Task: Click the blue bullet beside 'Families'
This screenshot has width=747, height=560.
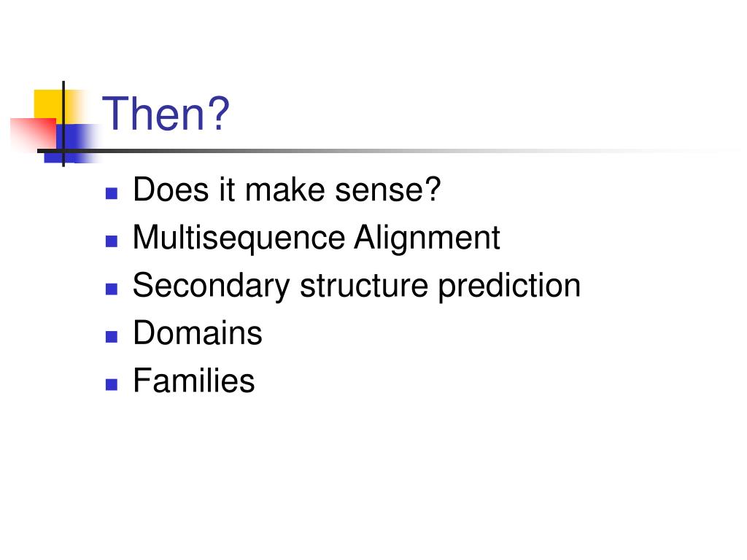Action: pos(112,384)
